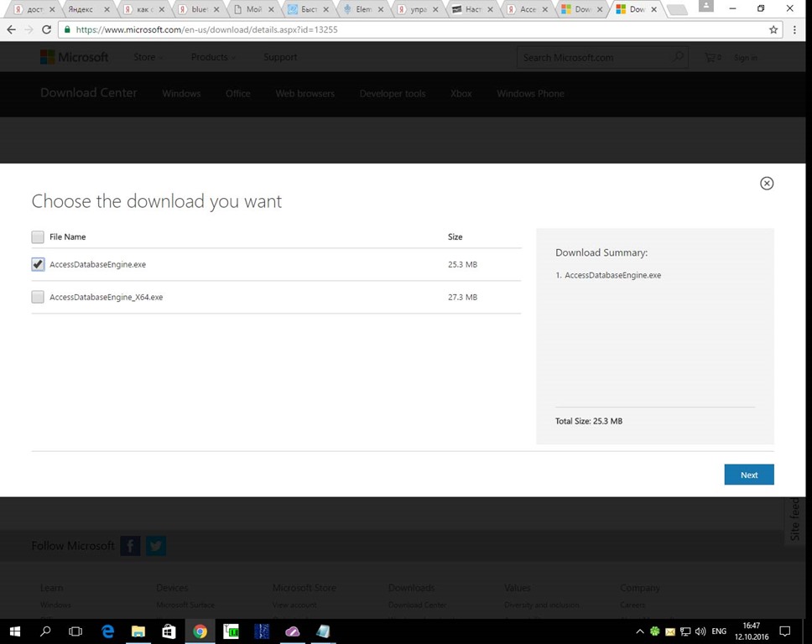This screenshot has height=644, width=812.
Task: Open the Action Center notification icon
Action: (784, 631)
